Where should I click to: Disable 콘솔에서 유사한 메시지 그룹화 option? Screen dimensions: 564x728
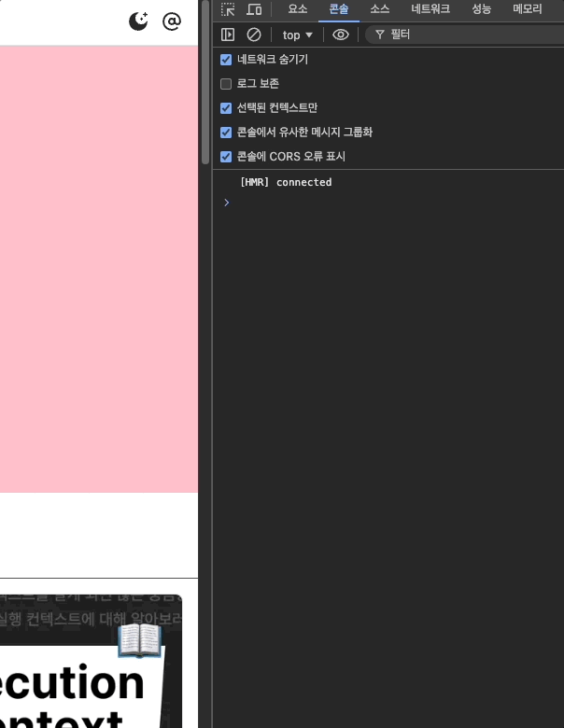(x=226, y=133)
